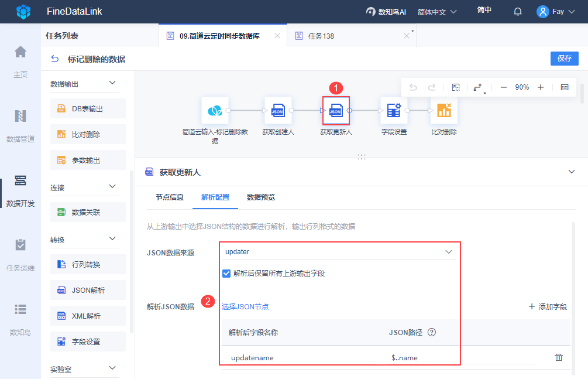Screen dimensions: 588x379
Task: Click the keyboard shortcuts icon
Action: 565,87
